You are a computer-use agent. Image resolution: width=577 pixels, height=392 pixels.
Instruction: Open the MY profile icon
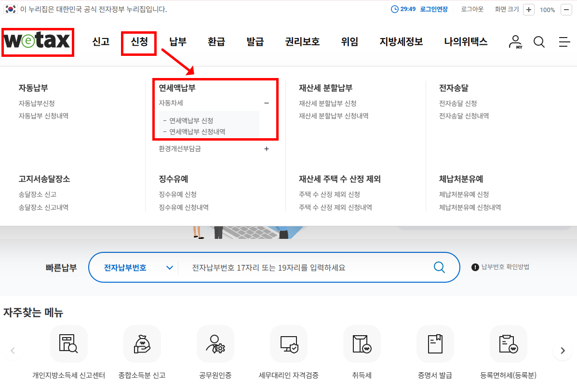click(515, 42)
